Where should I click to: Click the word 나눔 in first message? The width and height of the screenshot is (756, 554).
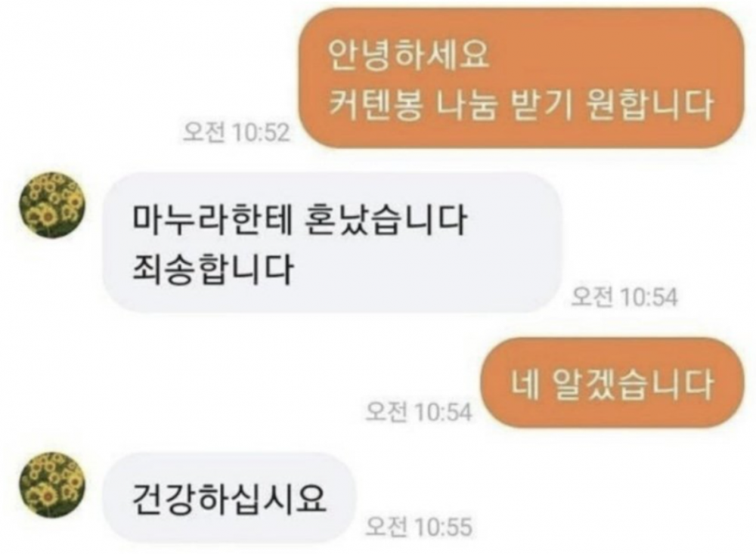[466, 104]
